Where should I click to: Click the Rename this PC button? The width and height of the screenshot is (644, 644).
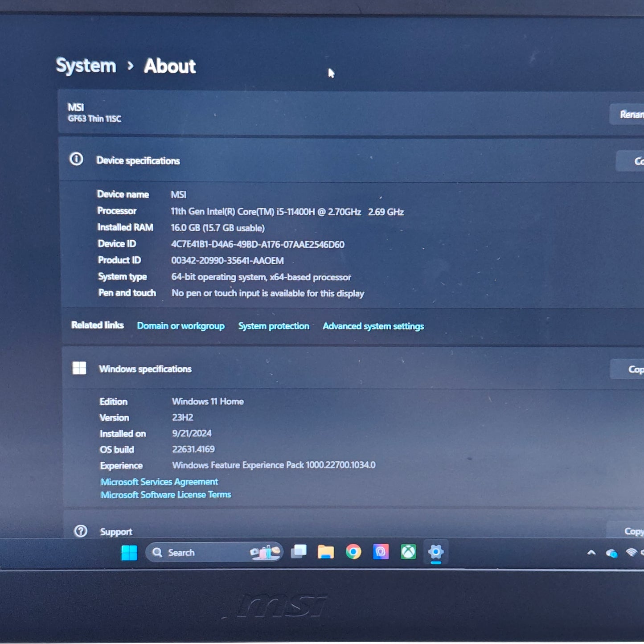tap(627, 115)
